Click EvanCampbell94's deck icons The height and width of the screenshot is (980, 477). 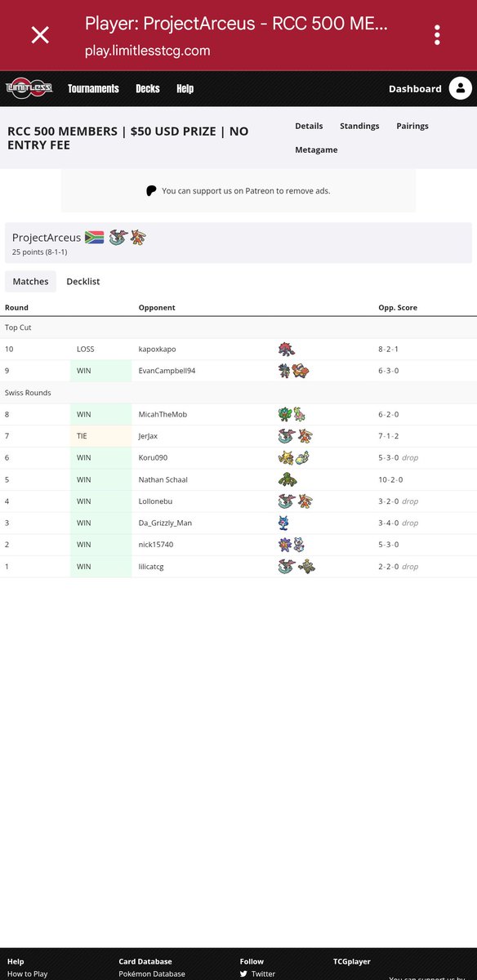294,371
